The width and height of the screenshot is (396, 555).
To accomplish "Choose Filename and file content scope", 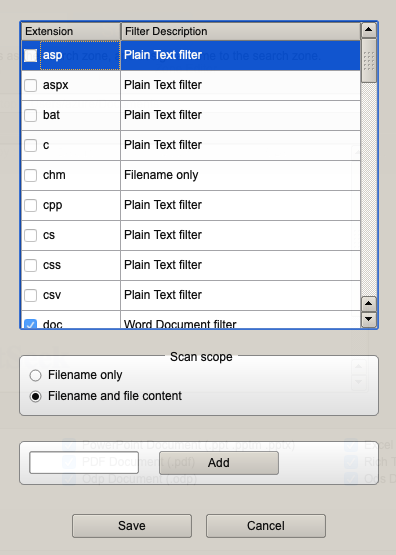I will pos(35,396).
